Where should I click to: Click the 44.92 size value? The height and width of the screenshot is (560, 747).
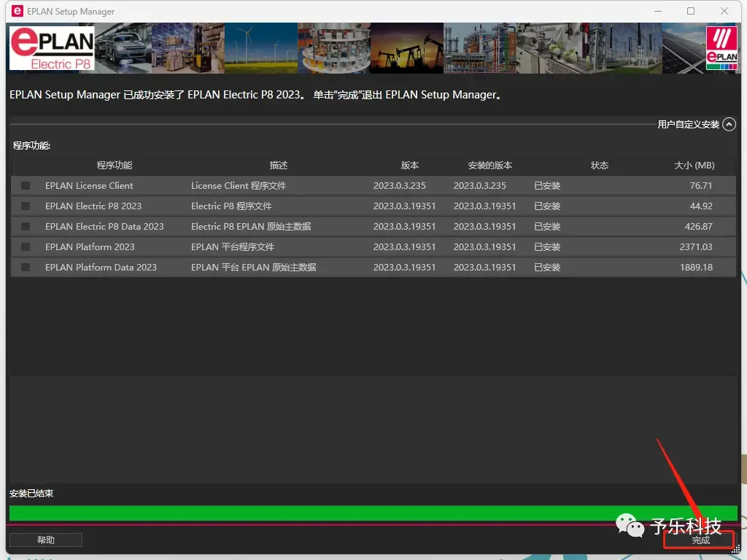click(x=701, y=206)
